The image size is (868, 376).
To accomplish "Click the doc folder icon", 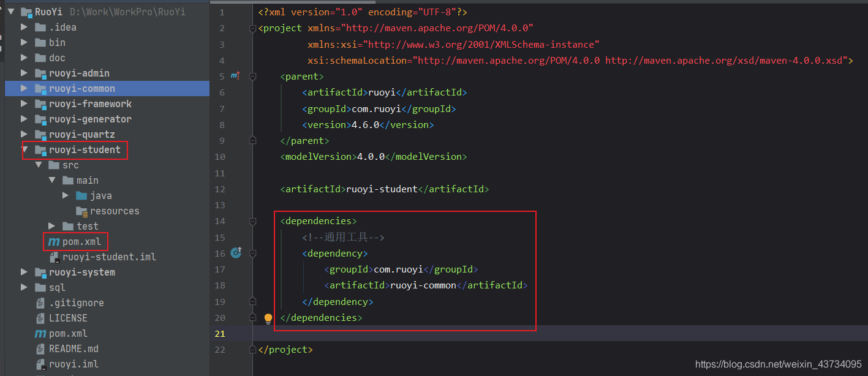I will [40, 58].
